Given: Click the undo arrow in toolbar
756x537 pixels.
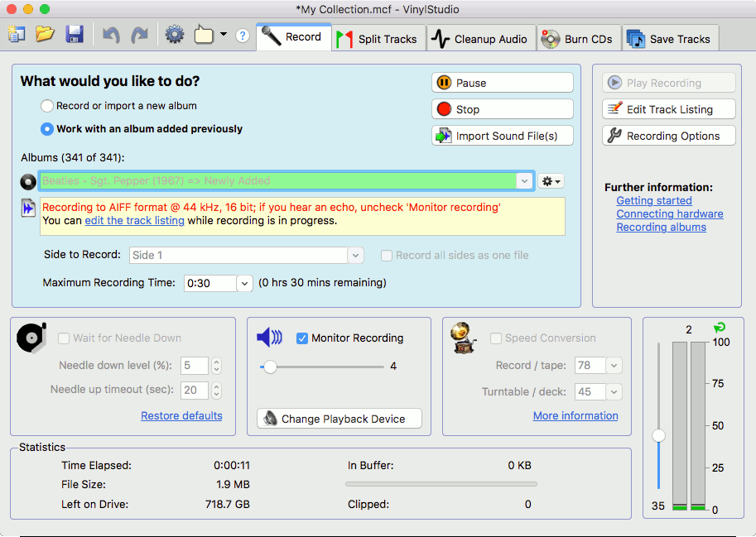Looking at the screenshot, I should point(111,35).
